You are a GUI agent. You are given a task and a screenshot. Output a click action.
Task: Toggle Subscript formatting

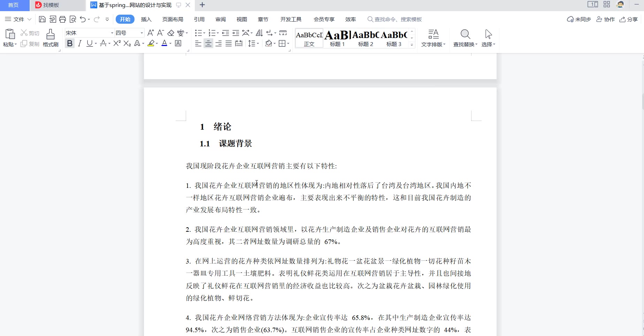tap(127, 43)
